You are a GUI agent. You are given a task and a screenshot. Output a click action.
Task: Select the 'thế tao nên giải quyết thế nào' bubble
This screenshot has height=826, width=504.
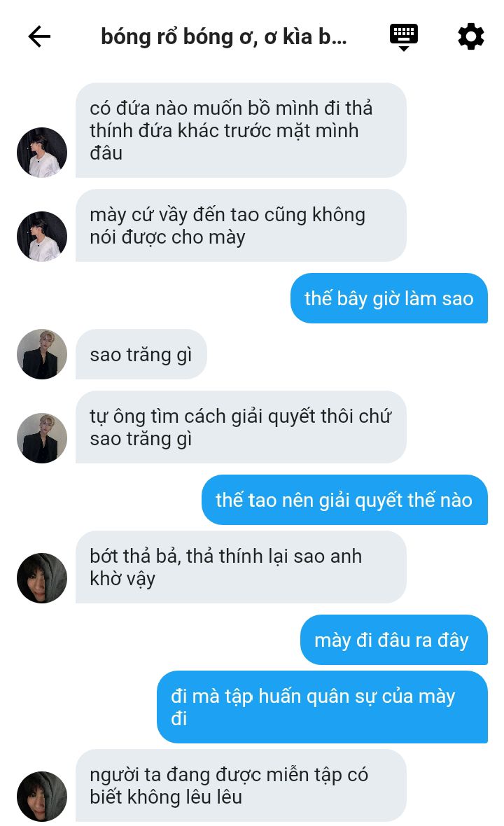(344, 500)
